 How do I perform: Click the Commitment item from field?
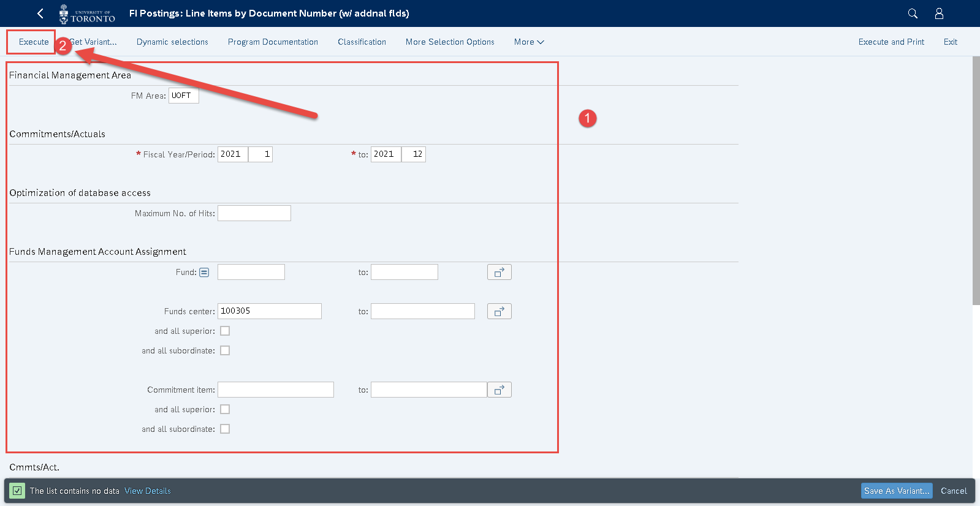tap(276, 390)
